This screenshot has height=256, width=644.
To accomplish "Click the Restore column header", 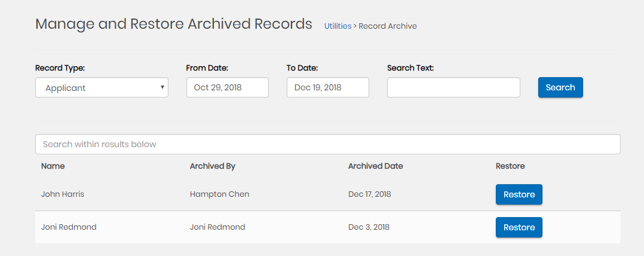I will coord(510,166).
